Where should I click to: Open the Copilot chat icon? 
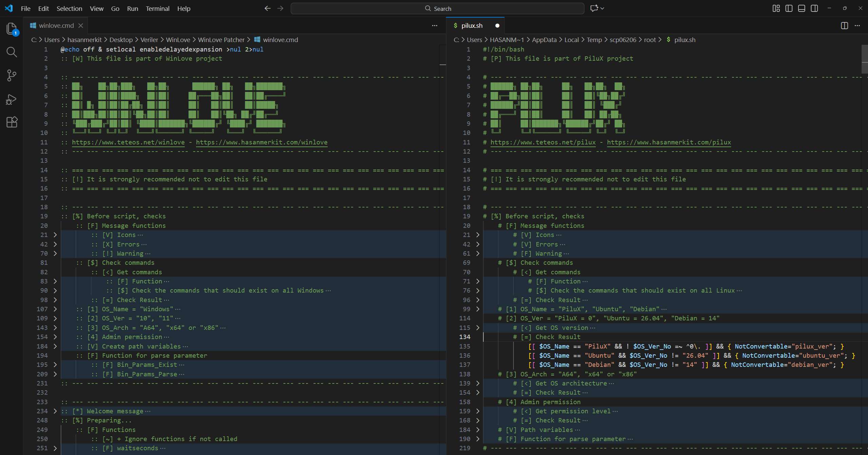594,8
